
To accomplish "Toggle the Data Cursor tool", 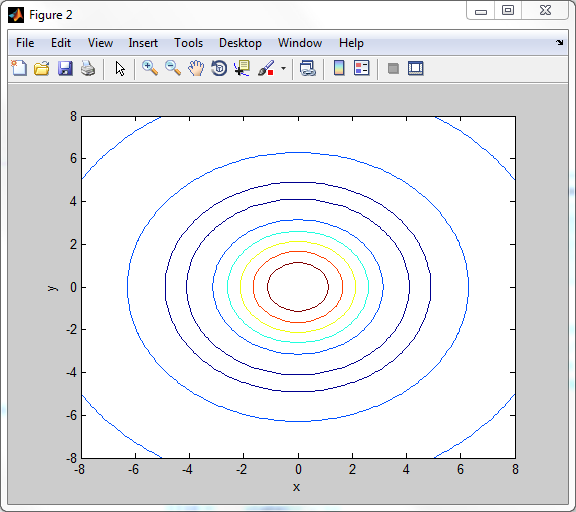I will 242,68.
